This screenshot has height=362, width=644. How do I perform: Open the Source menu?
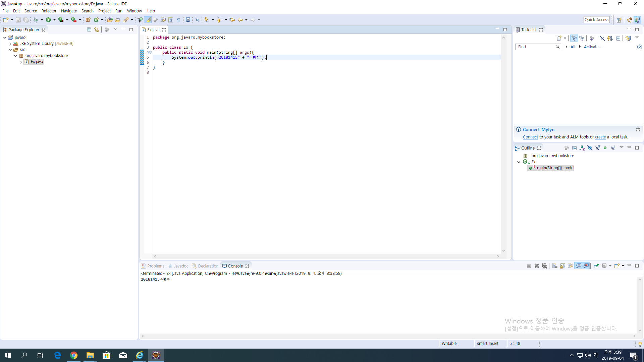[x=31, y=11]
